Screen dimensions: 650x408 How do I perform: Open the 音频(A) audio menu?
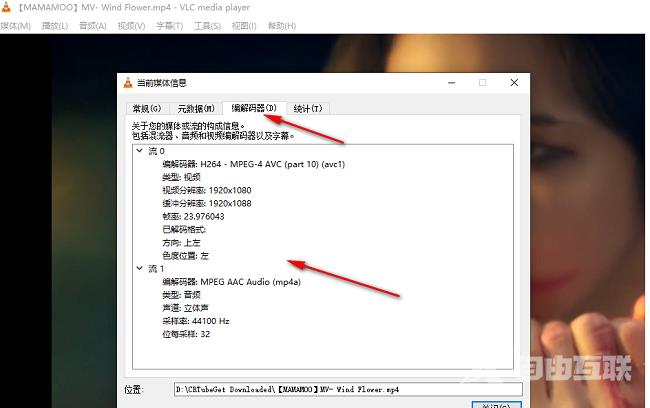[93, 25]
